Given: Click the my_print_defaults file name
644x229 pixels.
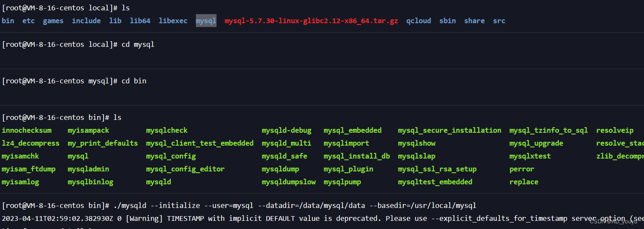Looking at the screenshot, I should pyautogui.click(x=103, y=143).
